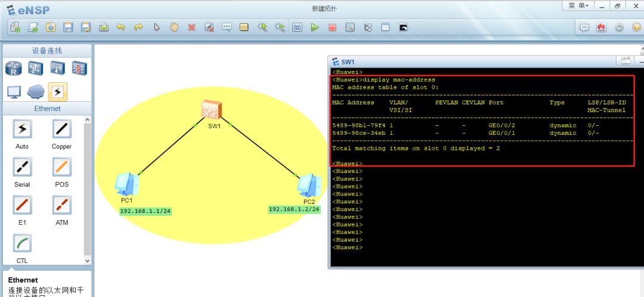
Task: Click the Save As toolbar icon
Action: coord(86,27)
